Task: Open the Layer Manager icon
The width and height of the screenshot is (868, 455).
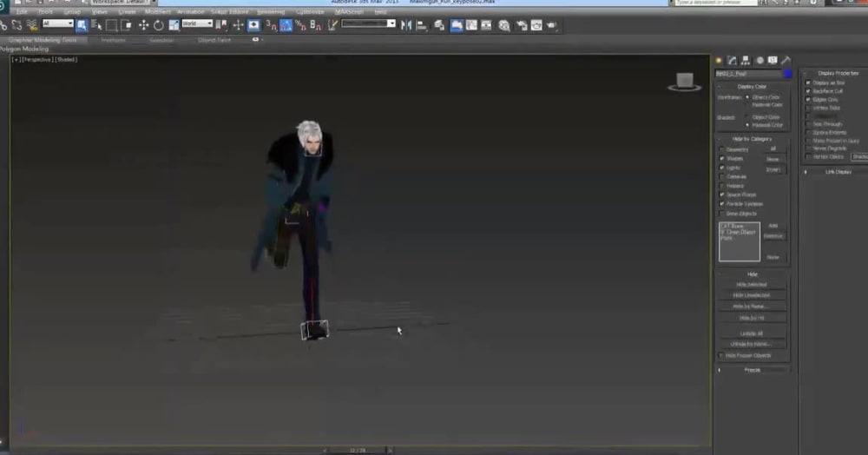Action: [x=439, y=25]
